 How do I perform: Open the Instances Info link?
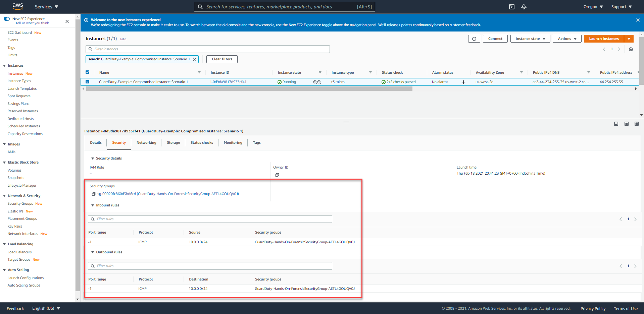(x=123, y=40)
